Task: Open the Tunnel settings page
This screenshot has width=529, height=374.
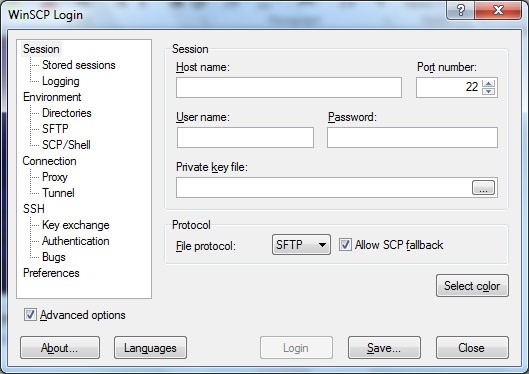Action: [x=58, y=193]
